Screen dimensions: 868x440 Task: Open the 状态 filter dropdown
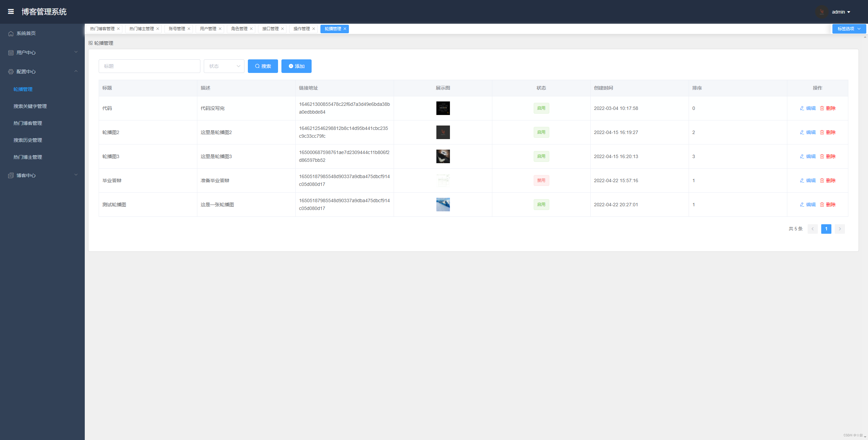coord(224,66)
